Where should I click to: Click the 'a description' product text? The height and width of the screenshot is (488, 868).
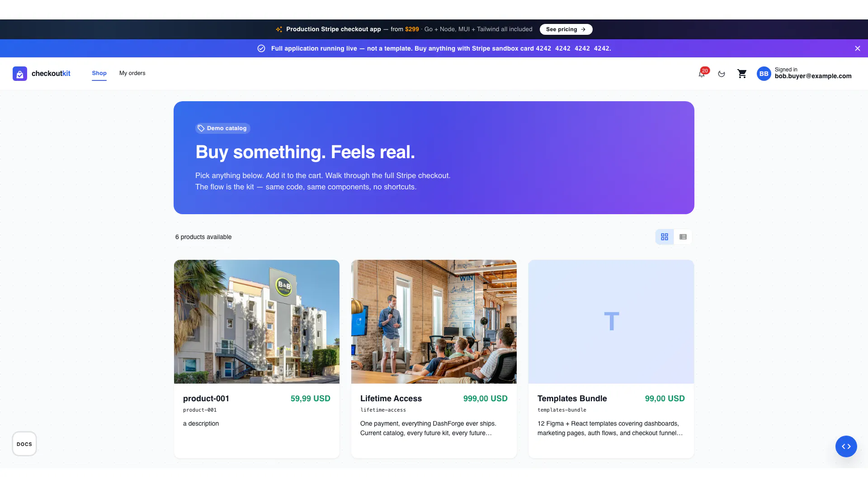coord(201,424)
